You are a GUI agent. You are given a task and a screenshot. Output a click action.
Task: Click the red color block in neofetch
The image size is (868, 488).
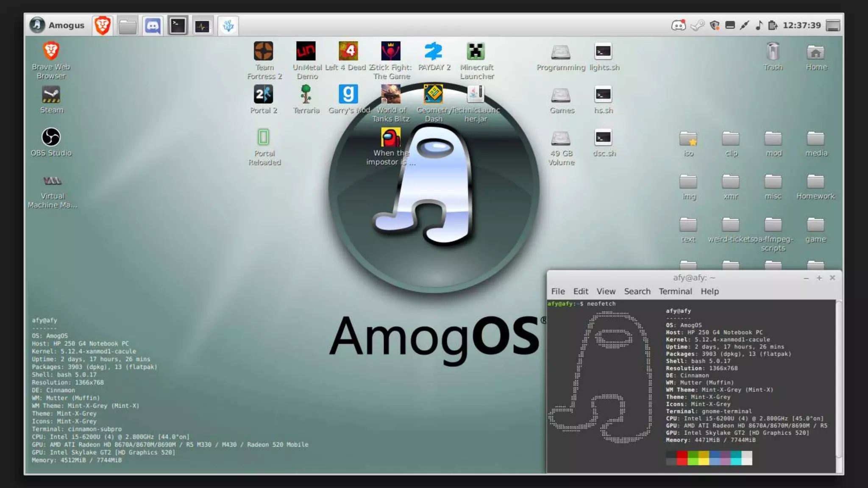point(682,458)
